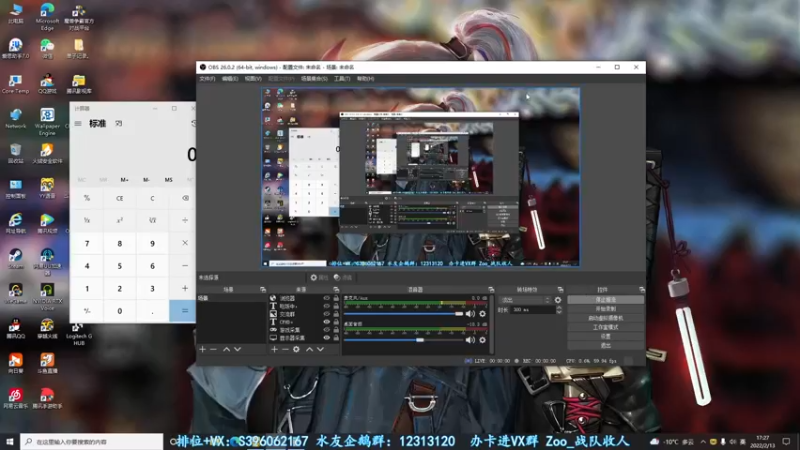This screenshot has height=450, width=800.
Task: Toggle visibility of the browser source in OBS
Action: tap(327, 298)
